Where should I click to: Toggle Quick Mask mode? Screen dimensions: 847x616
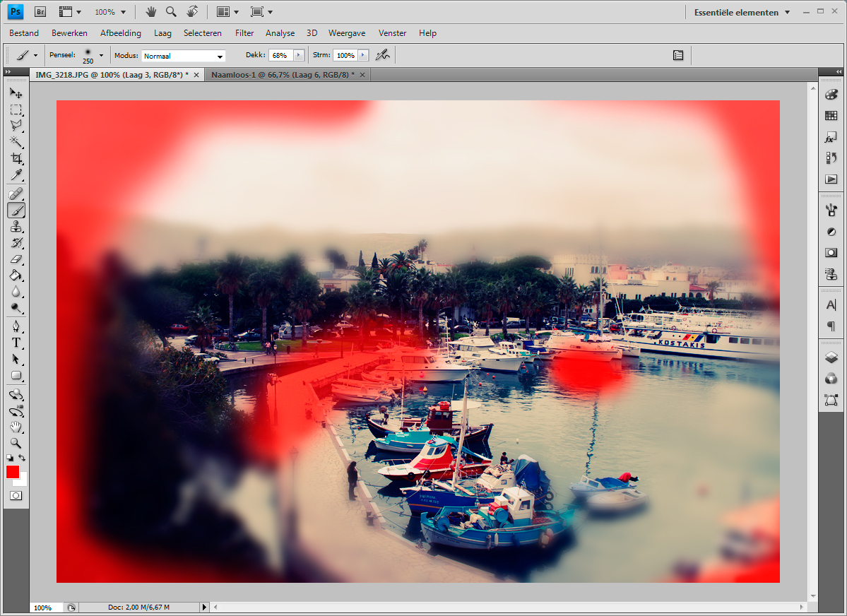tap(16, 495)
